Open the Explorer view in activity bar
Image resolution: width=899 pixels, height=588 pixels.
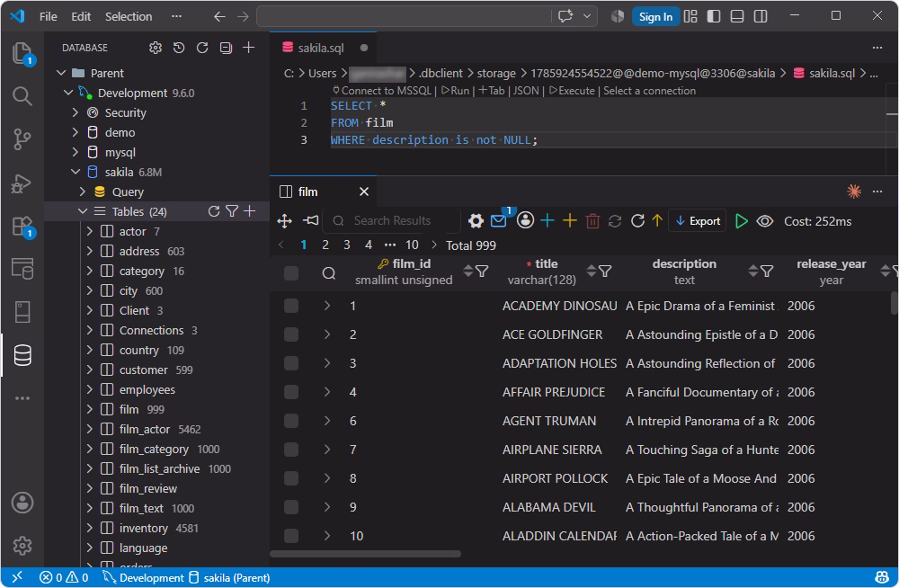click(x=22, y=53)
